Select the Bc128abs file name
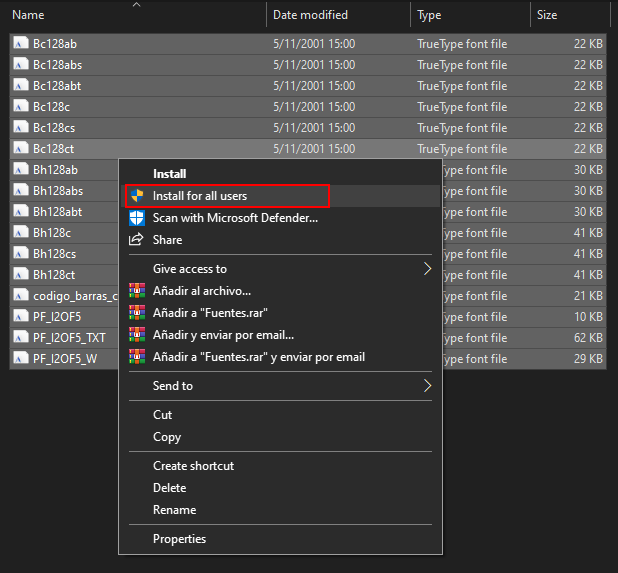The height and width of the screenshot is (573, 618). [58, 65]
